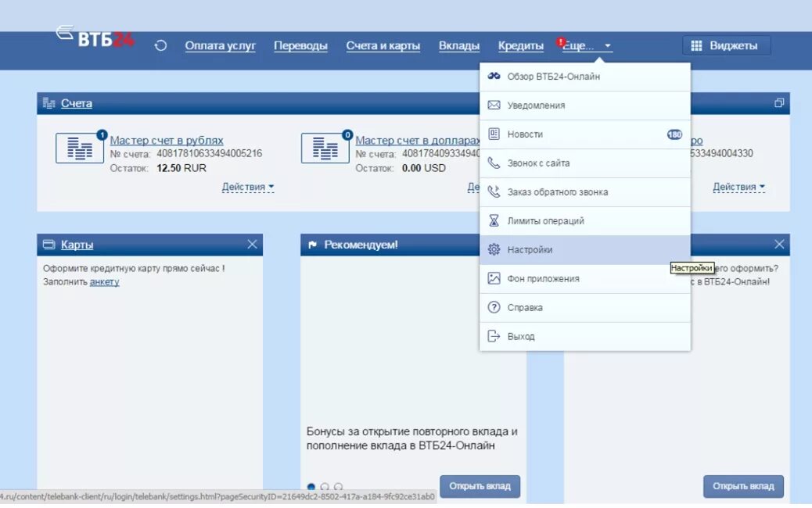
Task: Click the 1 badge on ruble account icon
Action: (102, 135)
